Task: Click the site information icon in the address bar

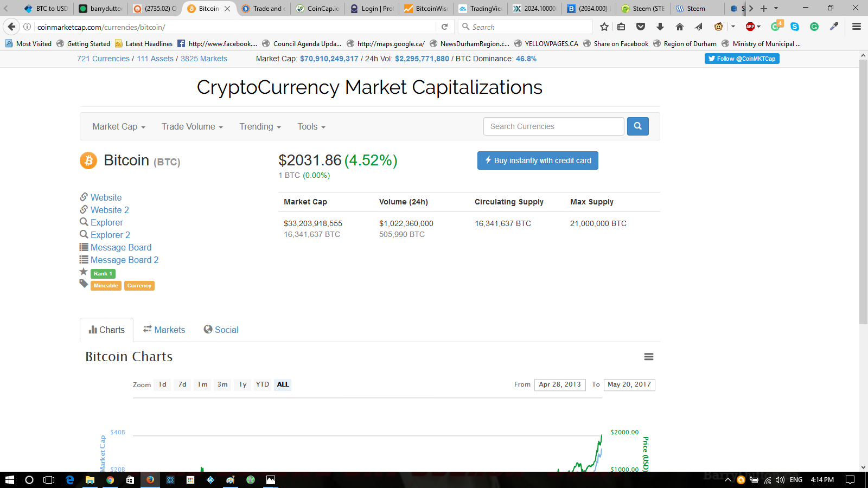Action: 27,27
